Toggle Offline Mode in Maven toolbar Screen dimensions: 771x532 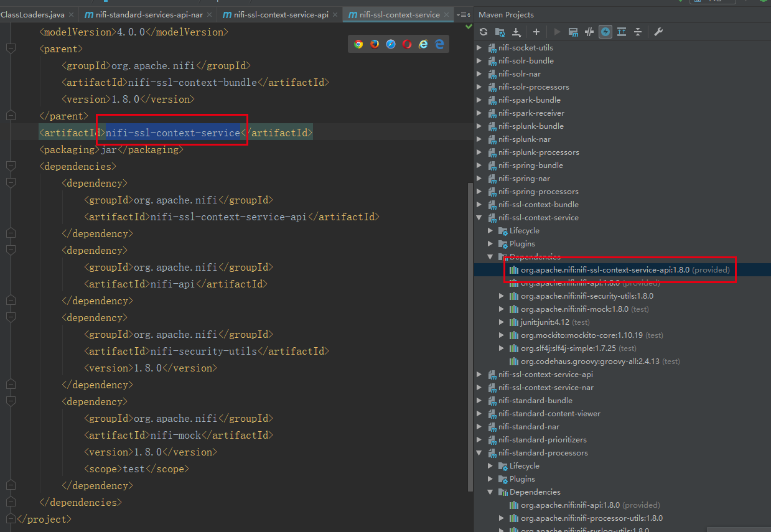589,32
